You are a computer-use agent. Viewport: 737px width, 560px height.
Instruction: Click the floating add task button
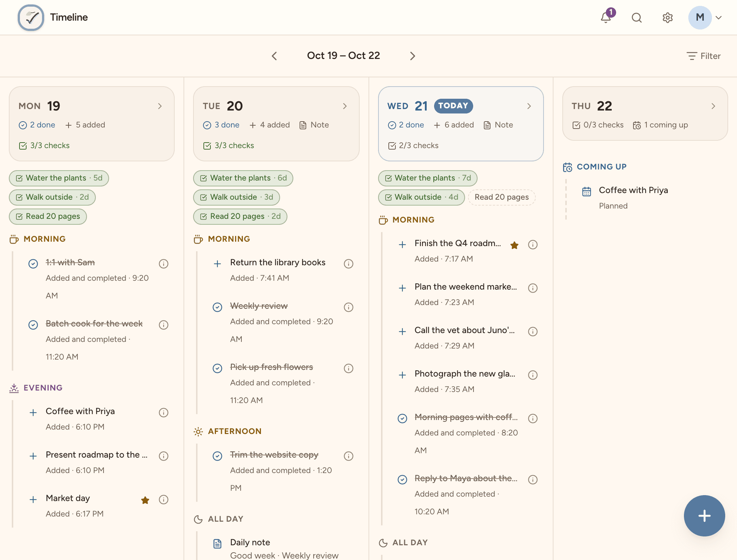[704, 515]
